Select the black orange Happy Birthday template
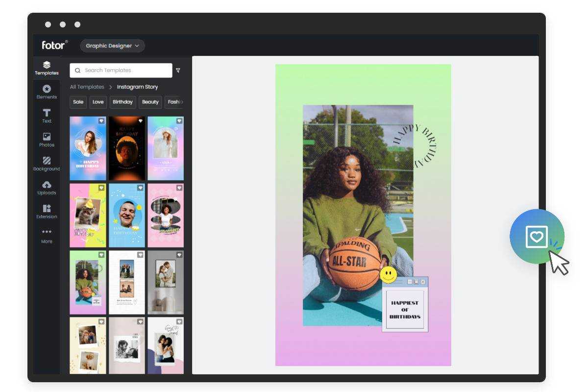Image resolution: width=588 pixels, height=392 pixels. tap(127, 148)
